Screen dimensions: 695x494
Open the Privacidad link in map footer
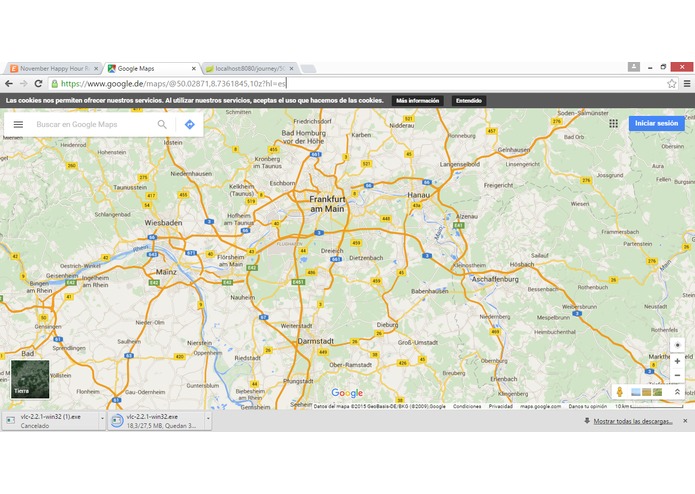coord(500,406)
